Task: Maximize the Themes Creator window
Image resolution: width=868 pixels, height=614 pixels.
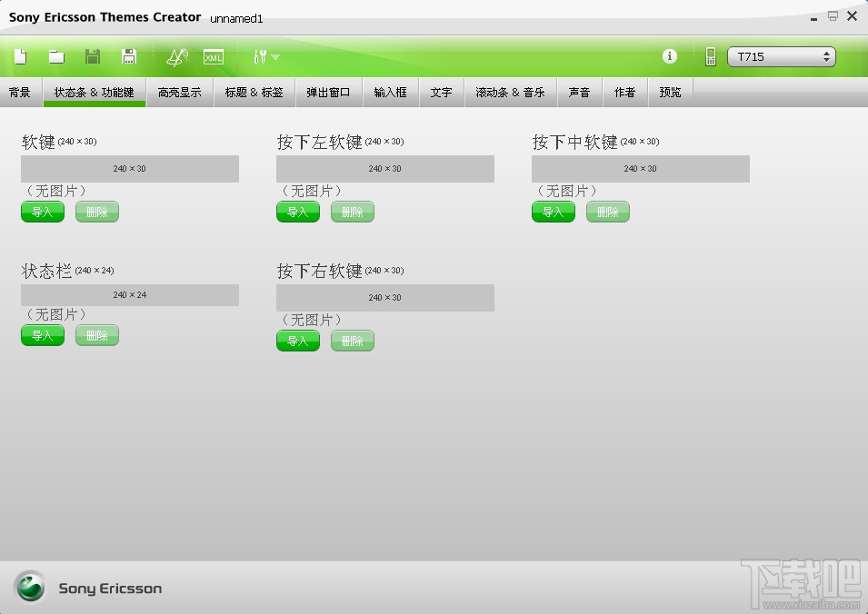Action: tap(833, 16)
